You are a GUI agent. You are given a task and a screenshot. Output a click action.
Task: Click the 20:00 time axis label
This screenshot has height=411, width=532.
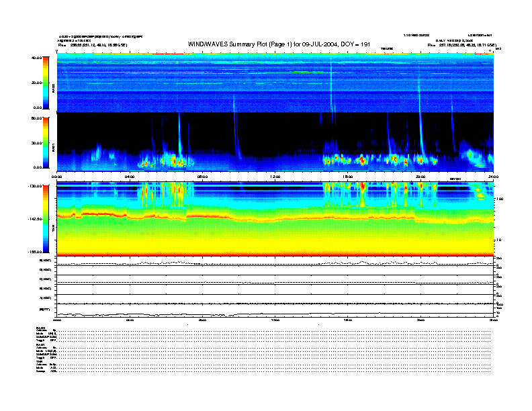[x=420, y=177]
